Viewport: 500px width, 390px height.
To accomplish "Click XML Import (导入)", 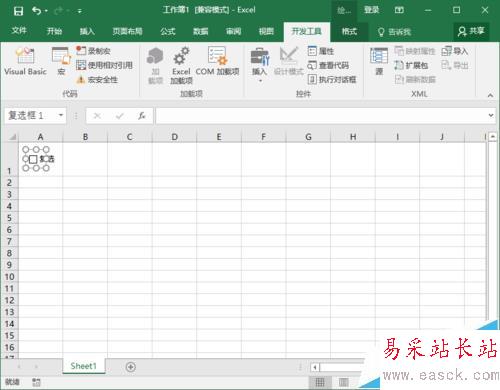I will click(455, 51).
